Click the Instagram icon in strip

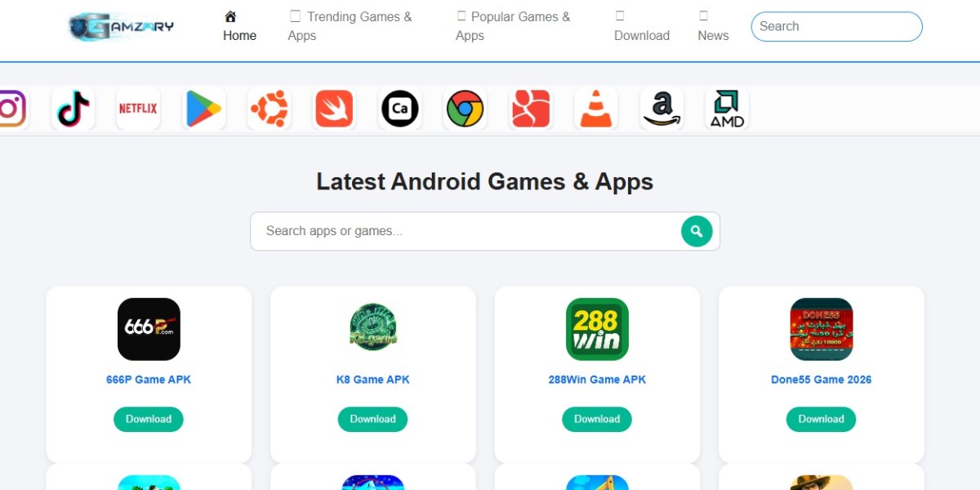pos(13,109)
